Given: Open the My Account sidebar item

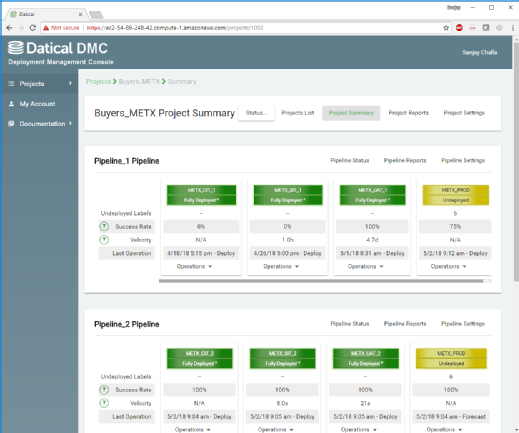Looking at the screenshot, I should (x=40, y=104).
